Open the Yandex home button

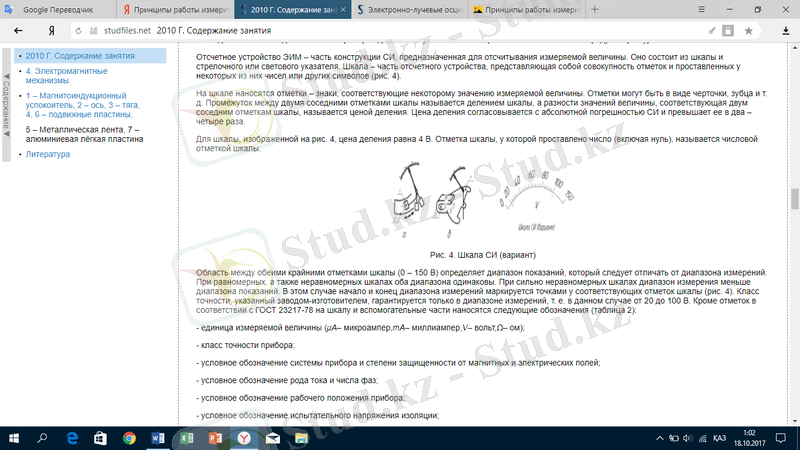coord(52,31)
